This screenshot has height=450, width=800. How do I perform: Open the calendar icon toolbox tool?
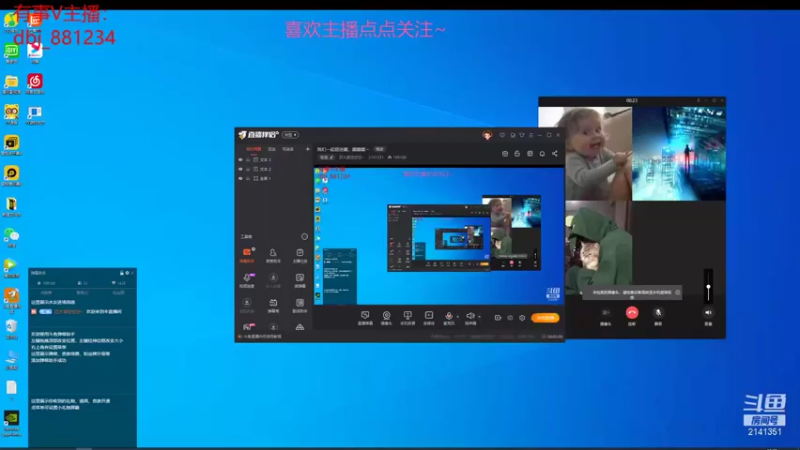point(273,305)
